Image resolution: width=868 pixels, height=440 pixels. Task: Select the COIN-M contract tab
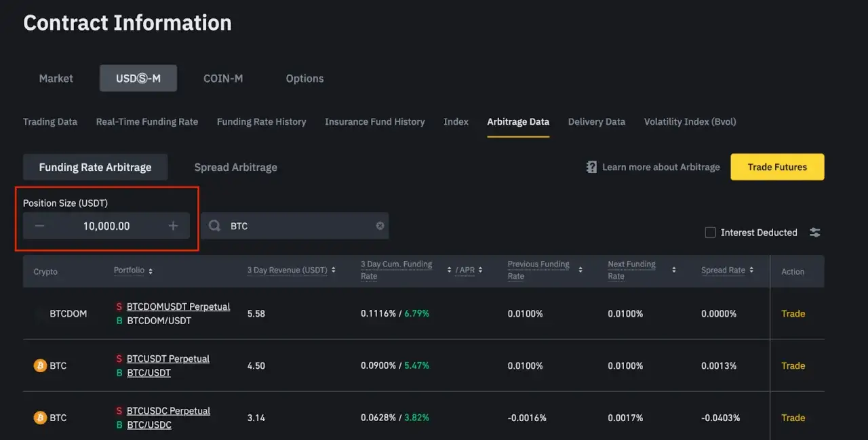coord(223,78)
